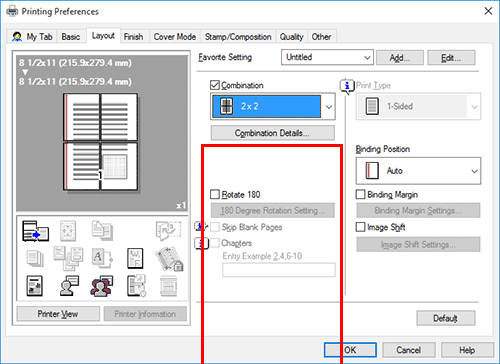Image resolution: width=500 pixels, height=364 pixels.
Task: Enable the Binding Margin checkbox
Action: (x=361, y=194)
